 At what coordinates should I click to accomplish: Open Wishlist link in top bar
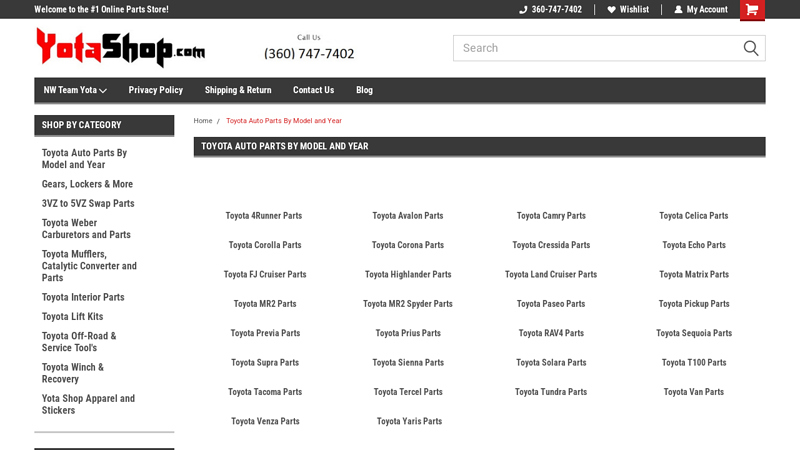point(634,10)
